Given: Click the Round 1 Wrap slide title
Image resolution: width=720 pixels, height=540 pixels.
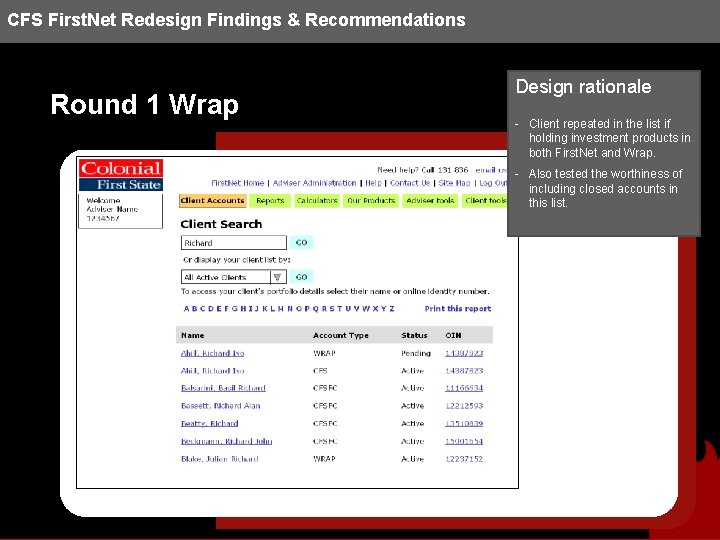Looking at the screenshot, I should pos(144,104).
